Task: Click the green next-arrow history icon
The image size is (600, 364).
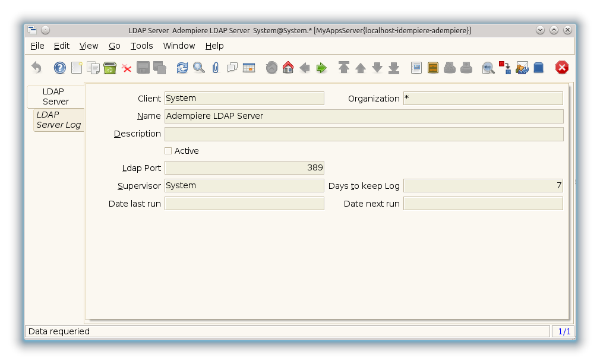Action: 321,68
